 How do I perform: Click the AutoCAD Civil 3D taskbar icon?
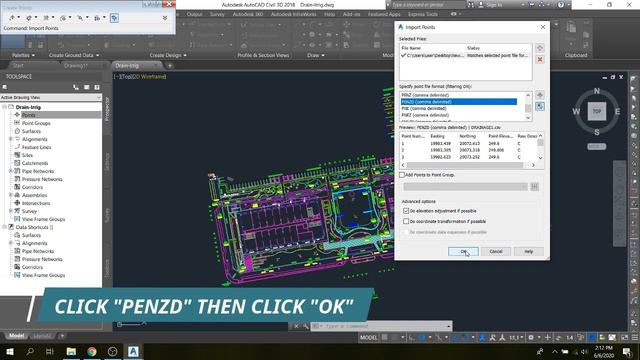click(133, 351)
